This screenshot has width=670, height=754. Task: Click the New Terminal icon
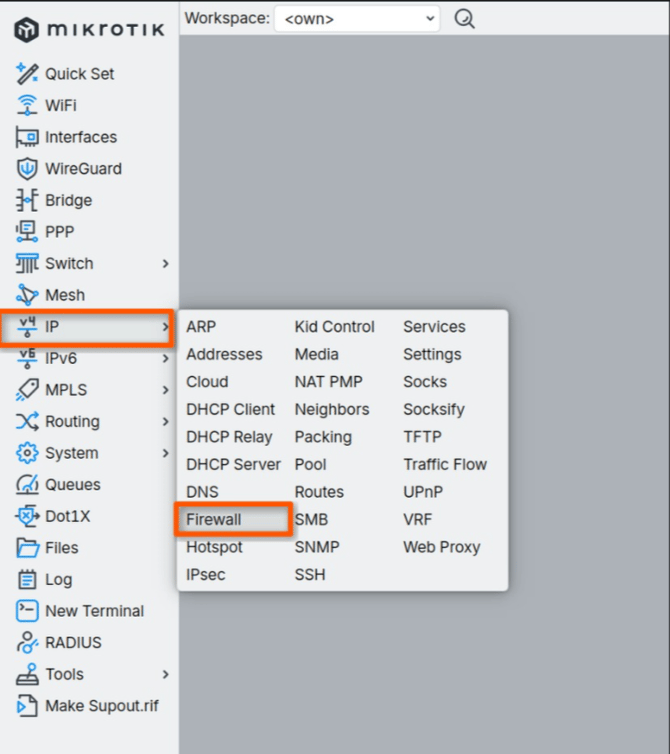[27, 611]
